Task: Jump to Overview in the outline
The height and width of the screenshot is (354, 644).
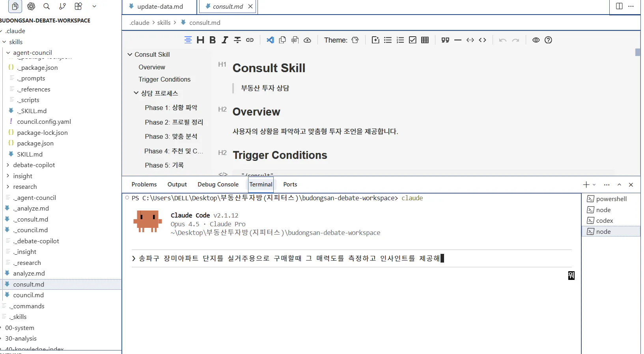Action: coord(152,67)
